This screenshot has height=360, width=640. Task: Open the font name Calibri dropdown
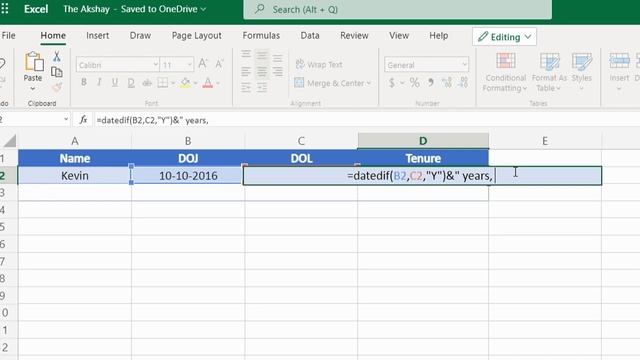coord(156,64)
